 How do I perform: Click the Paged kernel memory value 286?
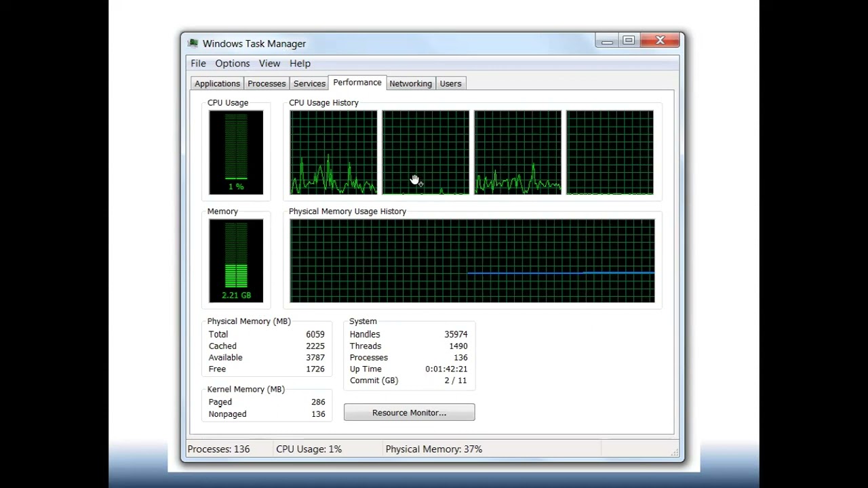318,402
